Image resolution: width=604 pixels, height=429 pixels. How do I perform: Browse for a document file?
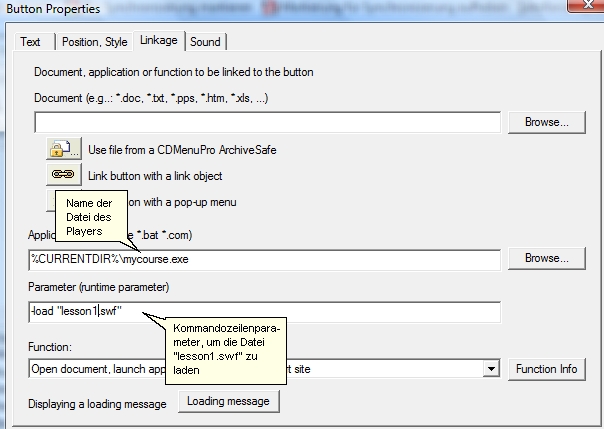[x=546, y=122]
